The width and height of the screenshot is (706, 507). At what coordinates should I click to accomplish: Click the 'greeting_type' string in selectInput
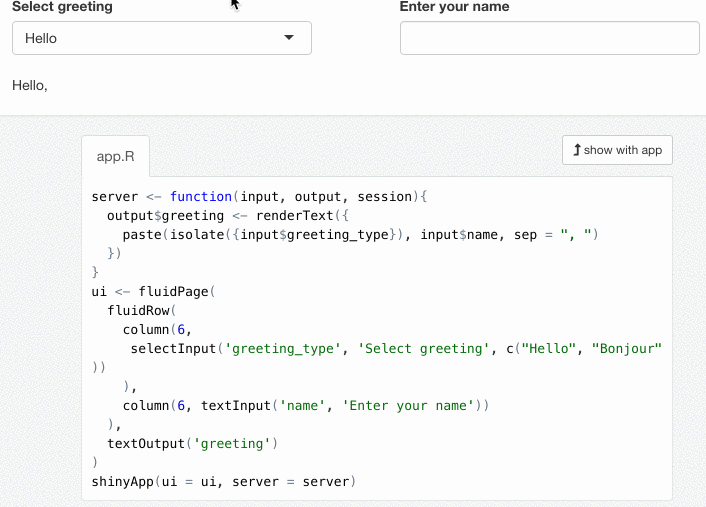coord(282,349)
